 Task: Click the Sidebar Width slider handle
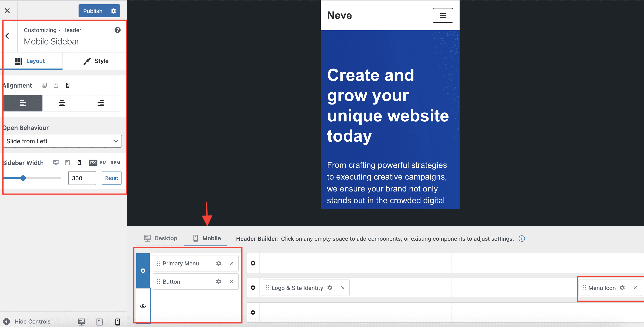click(x=23, y=178)
